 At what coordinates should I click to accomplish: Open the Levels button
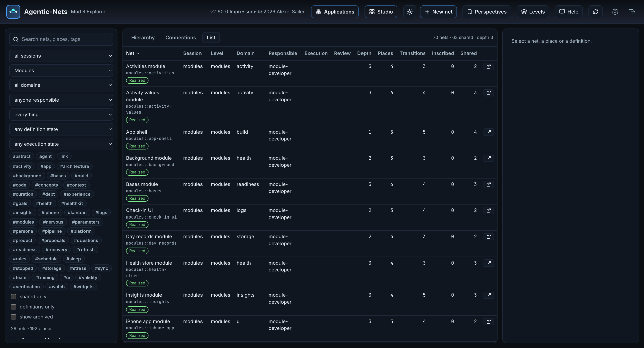click(533, 12)
